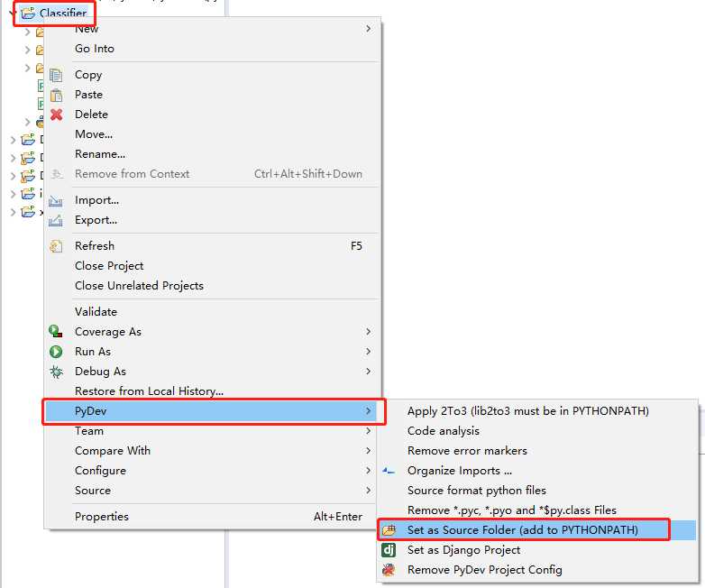
Task: Click the Copy icon in context menu
Action: click(56, 75)
